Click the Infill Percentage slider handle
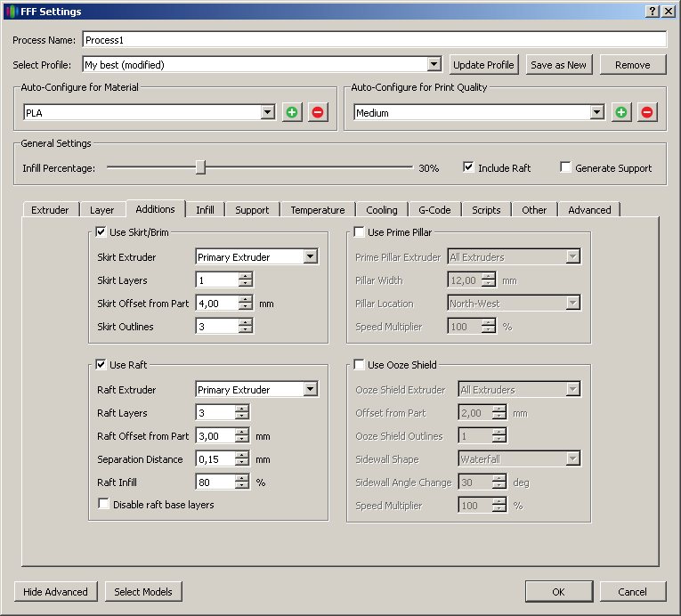 click(201, 167)
